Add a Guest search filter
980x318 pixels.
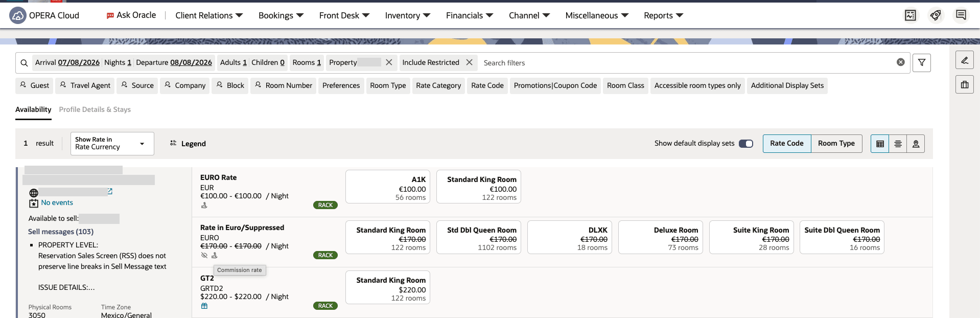coord(34,85)
